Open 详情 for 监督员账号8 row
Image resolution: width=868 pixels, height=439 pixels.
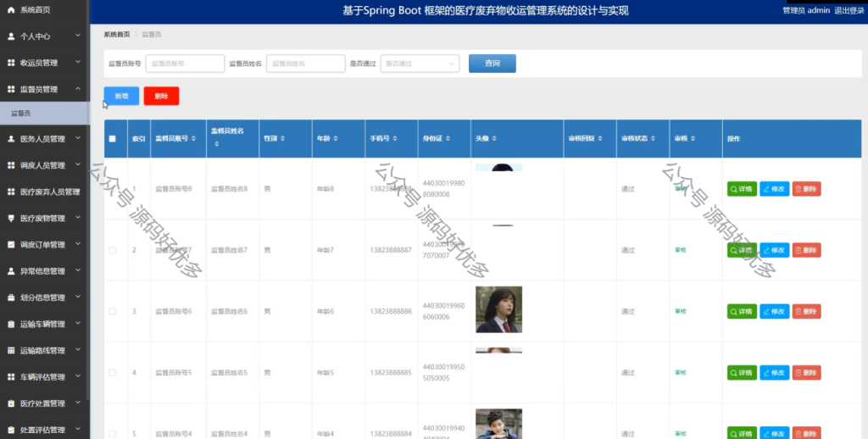pos(742,189)
